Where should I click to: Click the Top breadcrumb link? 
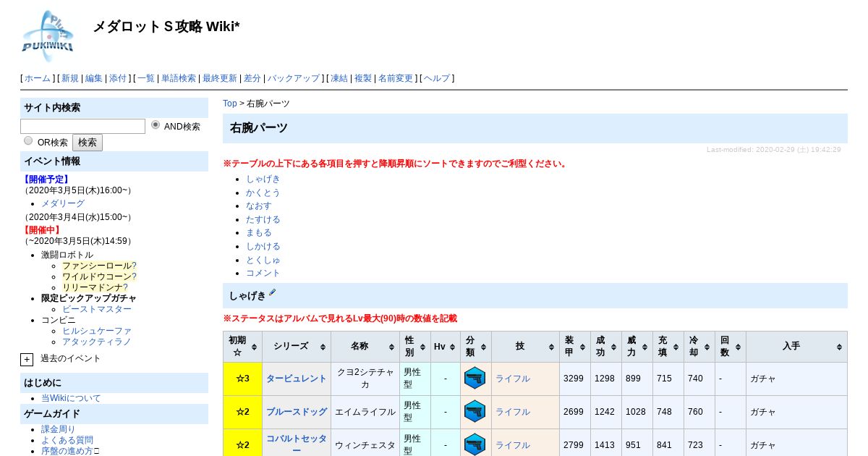230,104
